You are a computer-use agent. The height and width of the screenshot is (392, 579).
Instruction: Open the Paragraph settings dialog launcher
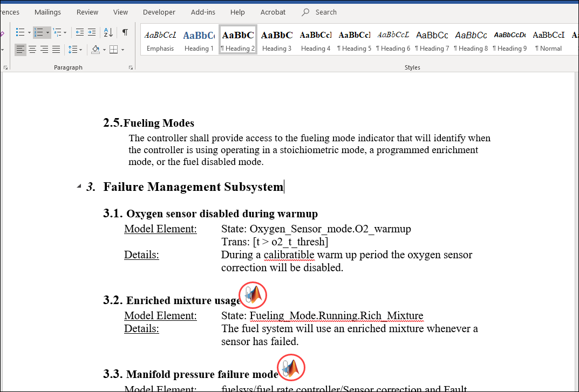(x=131, y=67)
